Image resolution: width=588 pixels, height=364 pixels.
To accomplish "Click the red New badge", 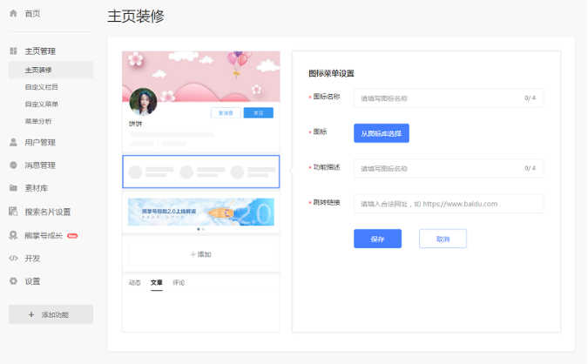I will click(72, 236).
